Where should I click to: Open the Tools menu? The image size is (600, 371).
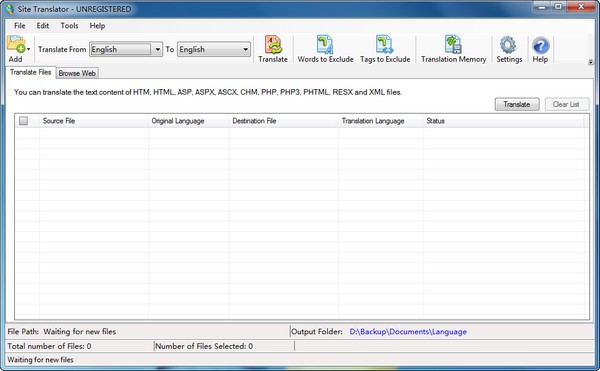click(69, 26)
